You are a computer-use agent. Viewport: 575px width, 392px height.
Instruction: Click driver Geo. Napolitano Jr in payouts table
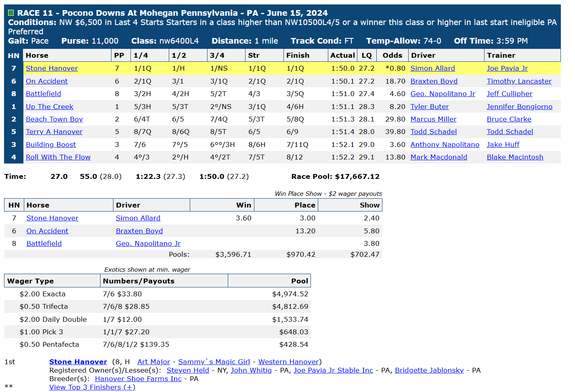[148, 243]
